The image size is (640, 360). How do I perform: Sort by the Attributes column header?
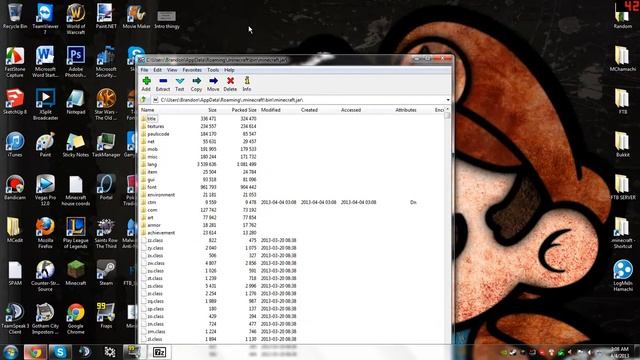pyautogui.click(x=406, y=110)
